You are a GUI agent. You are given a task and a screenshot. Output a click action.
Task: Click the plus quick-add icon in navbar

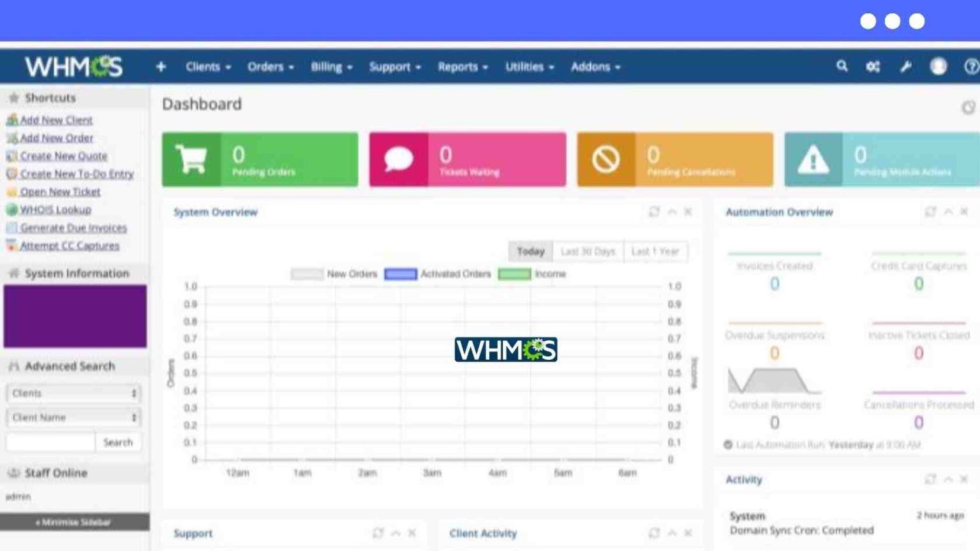coord(161,66)
